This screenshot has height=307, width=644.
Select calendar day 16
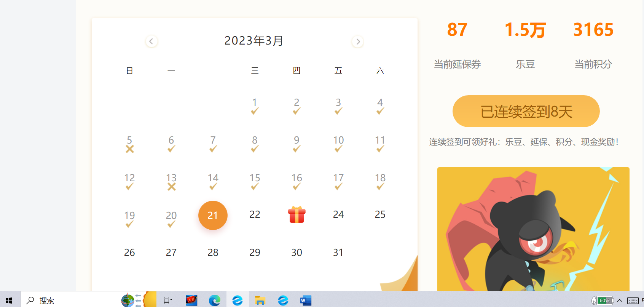click(x=296, y=182)
